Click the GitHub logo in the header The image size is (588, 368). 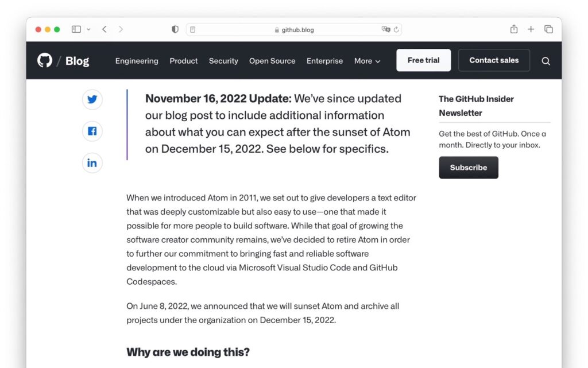pos(45,60)
